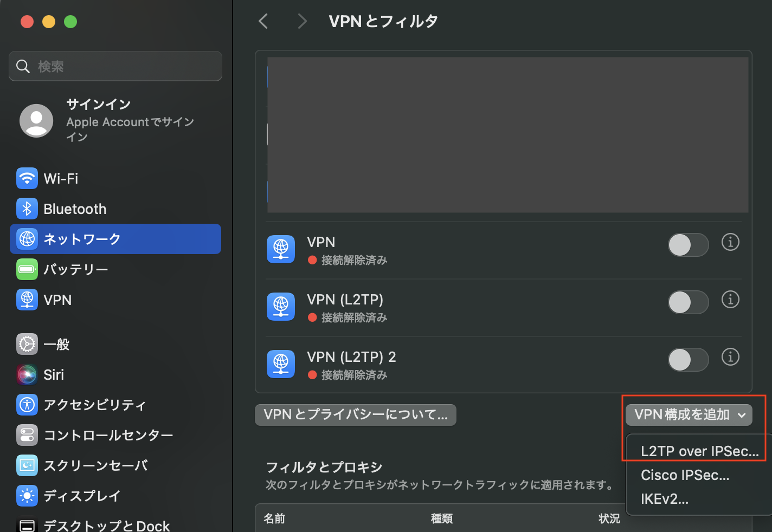Choose L2TP over IPSec... option

tap(699, 451)
